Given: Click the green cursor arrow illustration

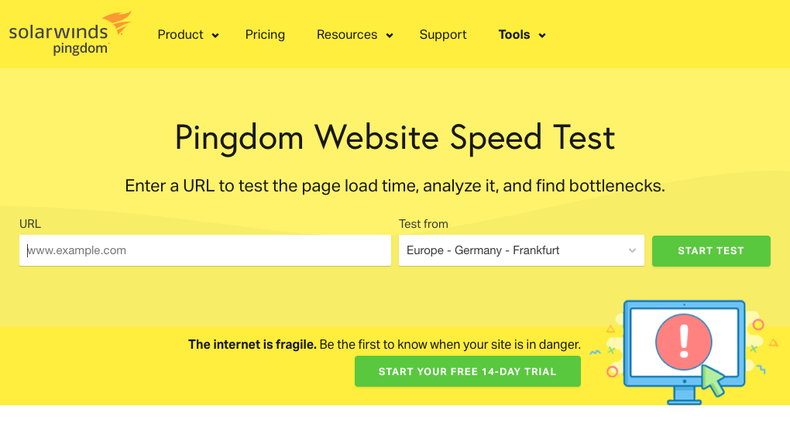Looking at the screenshot, I should point(713,380).
